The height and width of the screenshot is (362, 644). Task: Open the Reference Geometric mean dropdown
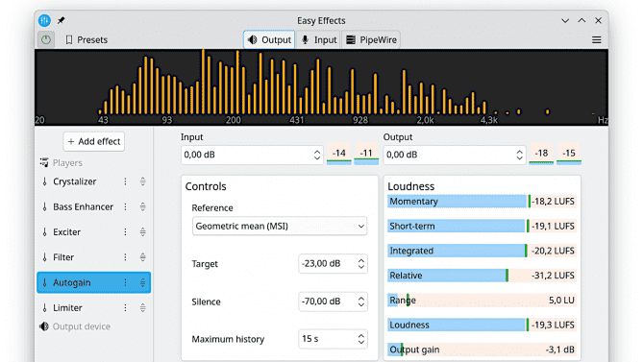pyautogui.click(x=280, y=227)
